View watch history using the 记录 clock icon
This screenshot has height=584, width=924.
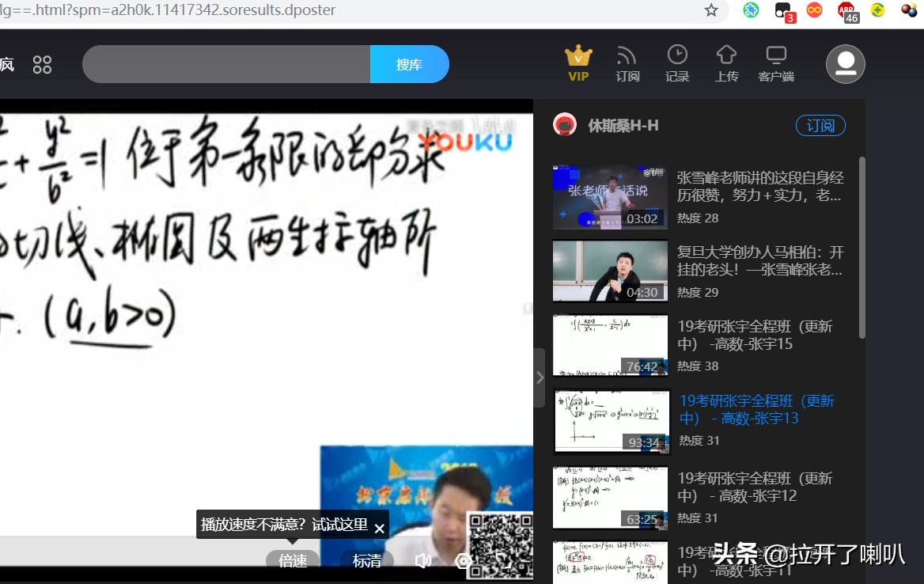coord(677,63)
